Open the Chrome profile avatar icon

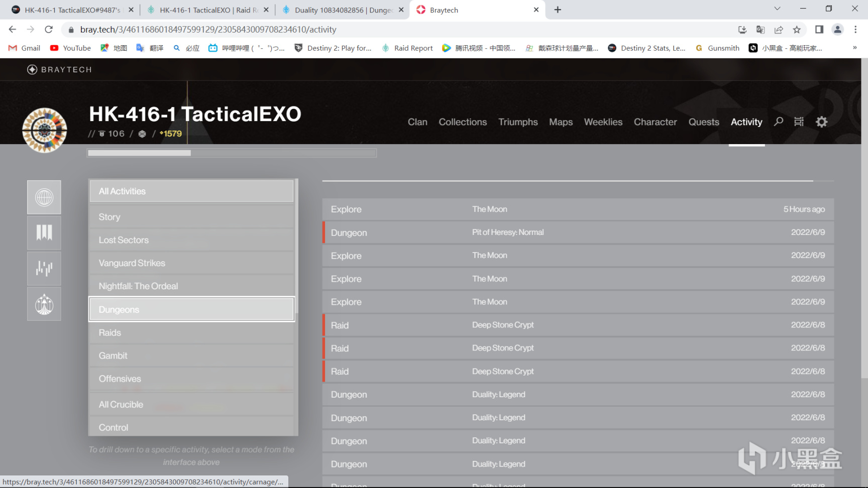coord(837,30)
